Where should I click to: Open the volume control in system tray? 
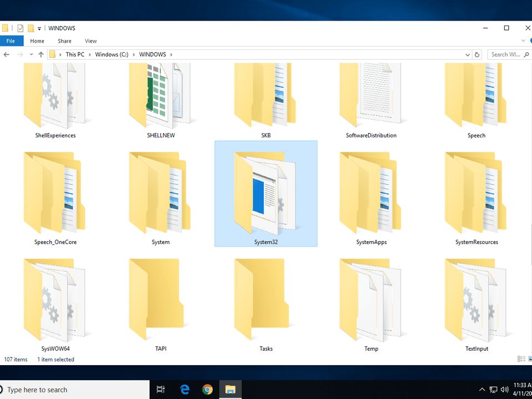[504, 389]
